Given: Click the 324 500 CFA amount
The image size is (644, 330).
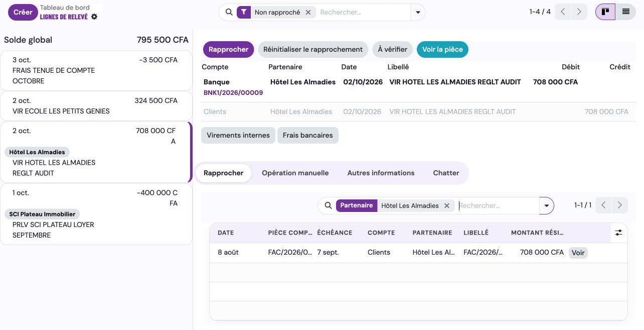Looking at the screenshot, I should 156,100.
